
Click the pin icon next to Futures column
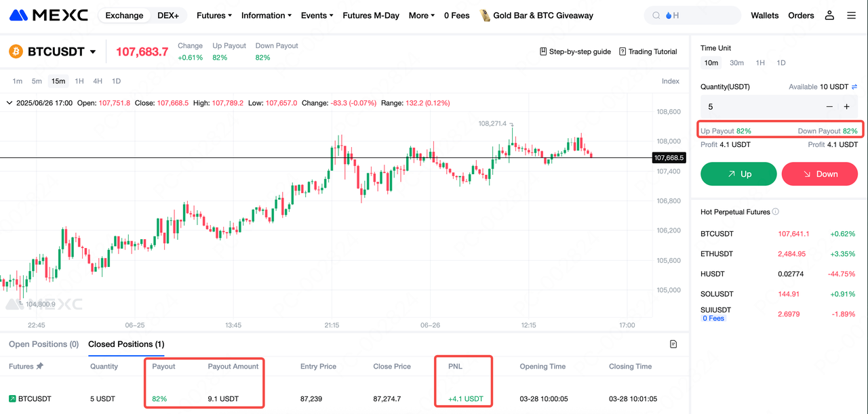40,367
